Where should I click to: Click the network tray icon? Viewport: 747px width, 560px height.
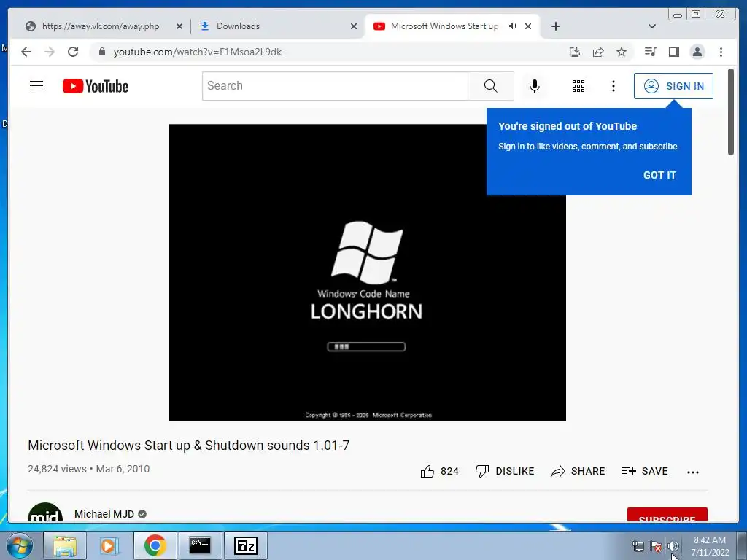[638, 546]
